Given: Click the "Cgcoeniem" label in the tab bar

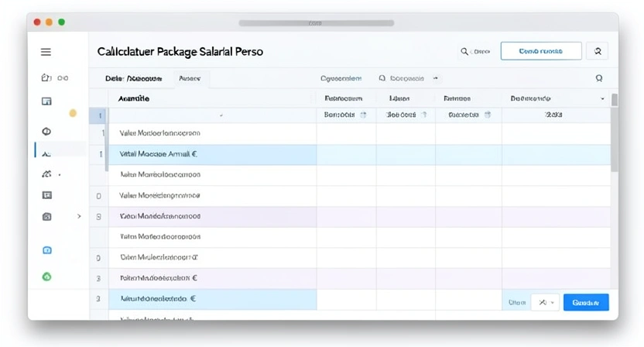Looking at the screenshot, I should pyautogui.click(x=341, y=78).
